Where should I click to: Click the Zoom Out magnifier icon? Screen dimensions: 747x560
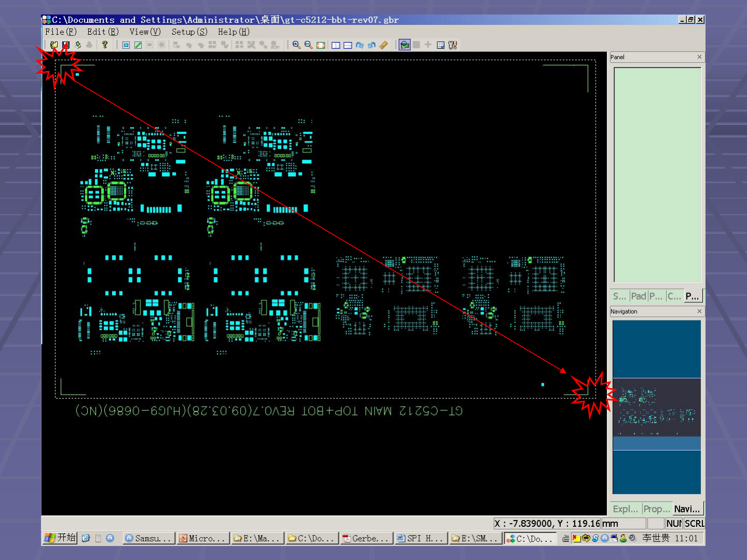point(308,45)
